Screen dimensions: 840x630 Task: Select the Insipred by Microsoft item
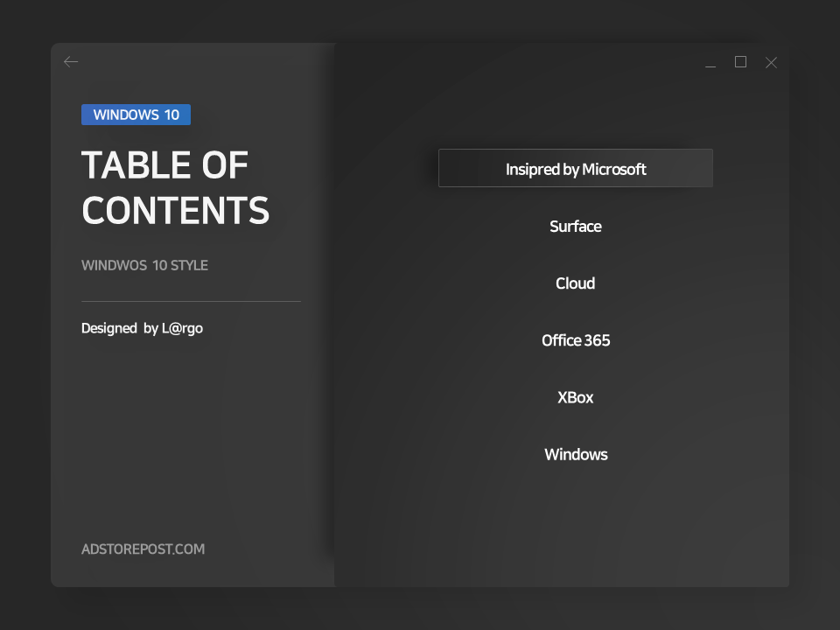(x=576, y=168)
